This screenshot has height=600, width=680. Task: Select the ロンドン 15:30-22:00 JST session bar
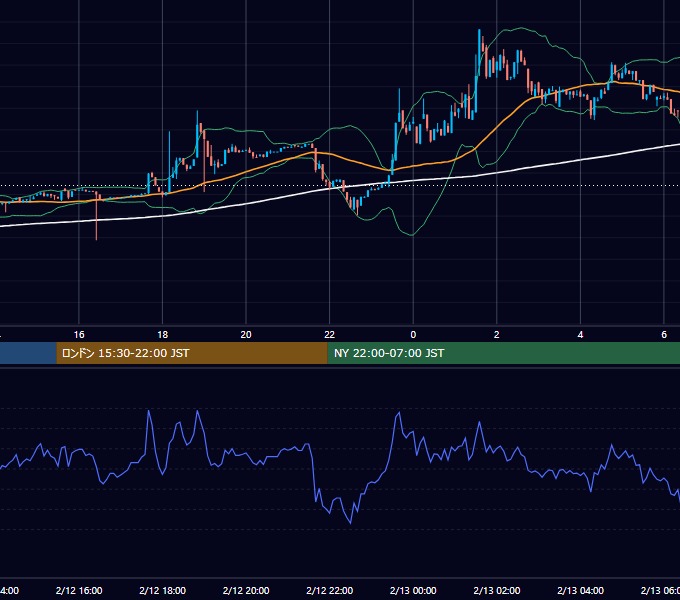[192, 353]
